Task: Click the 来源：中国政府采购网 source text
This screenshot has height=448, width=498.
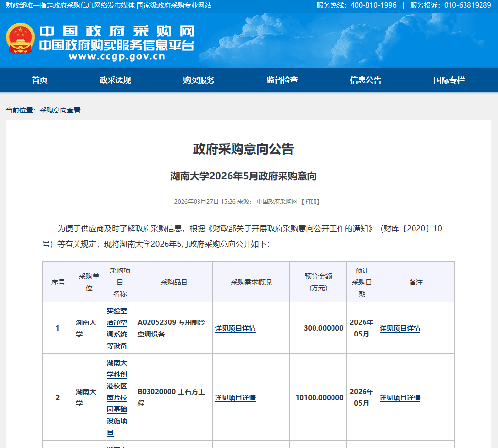Action: (267, 202)
